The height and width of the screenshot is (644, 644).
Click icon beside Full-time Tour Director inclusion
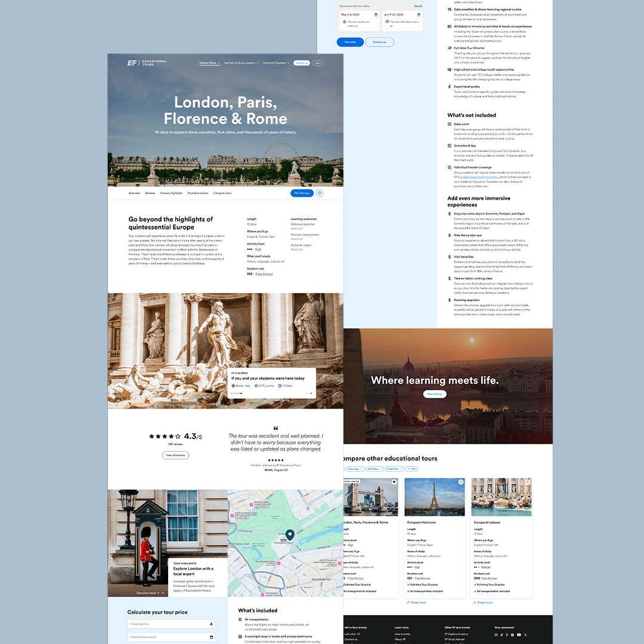point(450,48)
